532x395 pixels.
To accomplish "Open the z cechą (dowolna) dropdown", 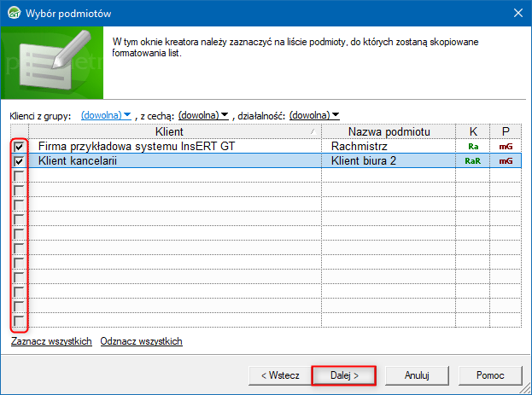I will pos(203,115).
